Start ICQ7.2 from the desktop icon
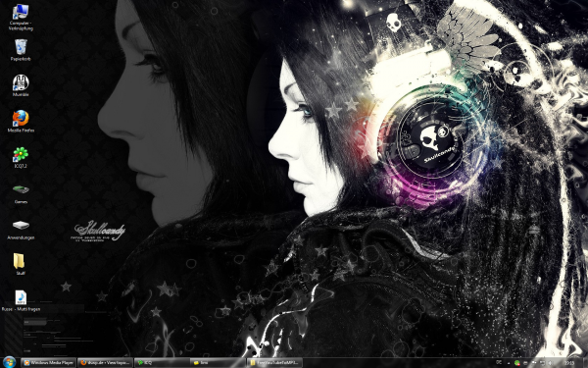Viewport: 588px width, 368px height. tap(21, 157)
